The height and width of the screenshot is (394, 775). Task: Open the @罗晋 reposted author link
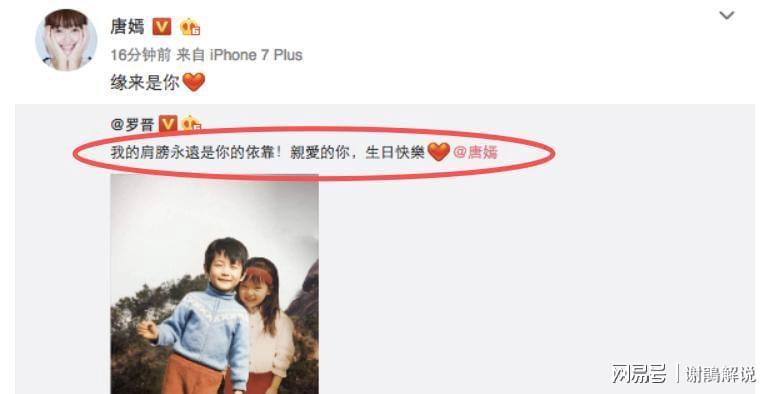coord(132,125)
